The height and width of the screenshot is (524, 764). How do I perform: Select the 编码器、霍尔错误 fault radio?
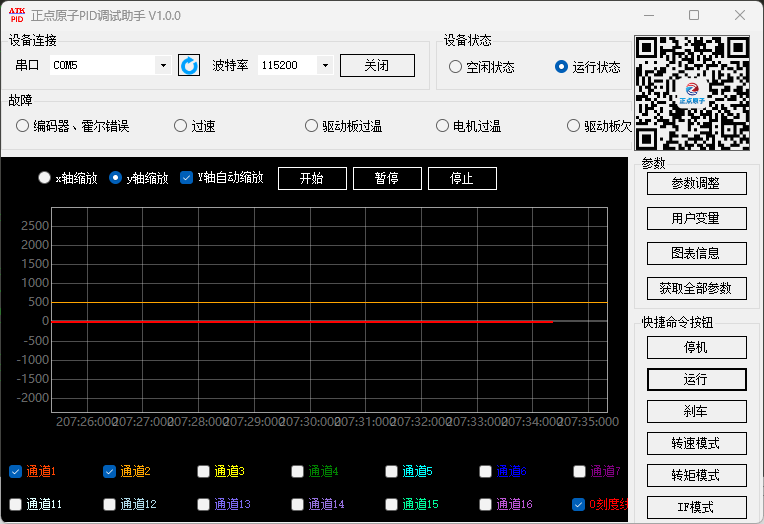[22, 126]
